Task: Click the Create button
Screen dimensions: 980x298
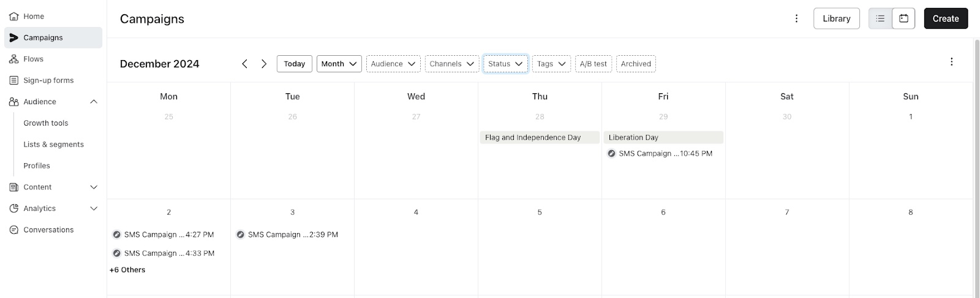Action: (945, 18)
